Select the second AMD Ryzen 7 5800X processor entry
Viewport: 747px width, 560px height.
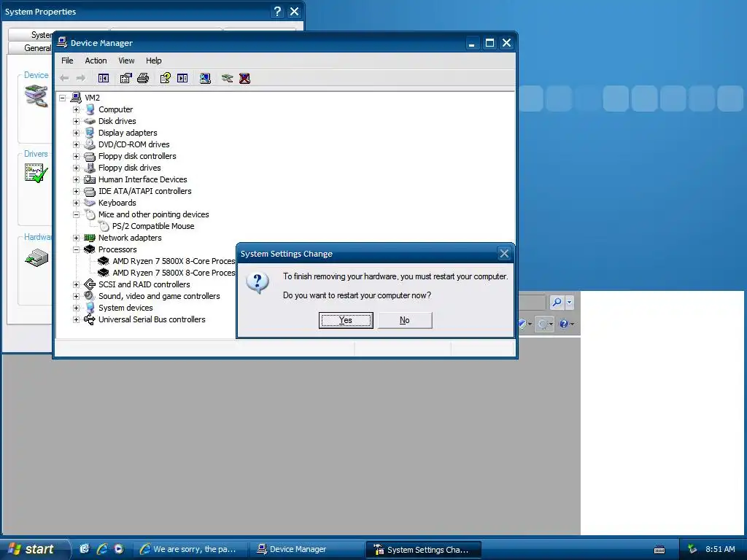tap(174, 273)
